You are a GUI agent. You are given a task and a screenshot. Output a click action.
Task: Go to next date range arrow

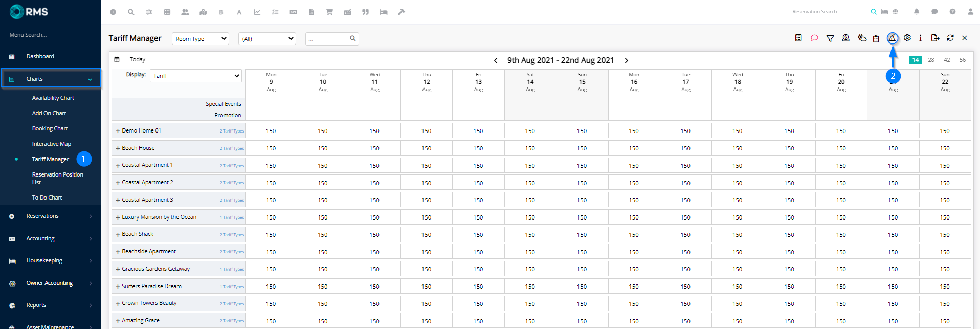coord(627,60)
